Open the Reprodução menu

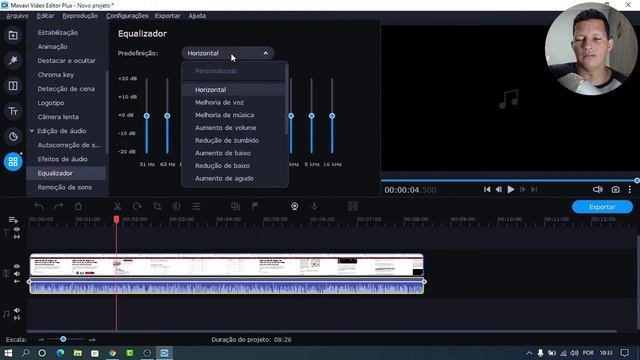click(x=80, y=16)
